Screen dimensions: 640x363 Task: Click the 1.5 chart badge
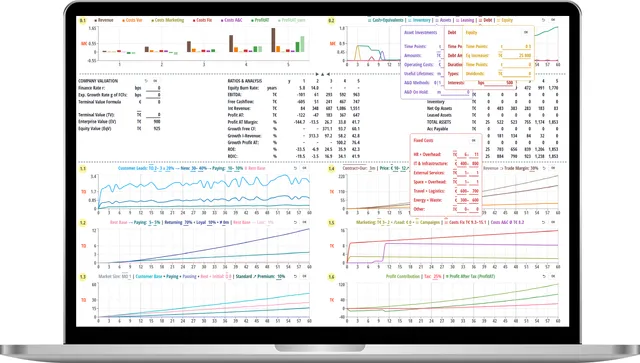[x=331, y=223]
